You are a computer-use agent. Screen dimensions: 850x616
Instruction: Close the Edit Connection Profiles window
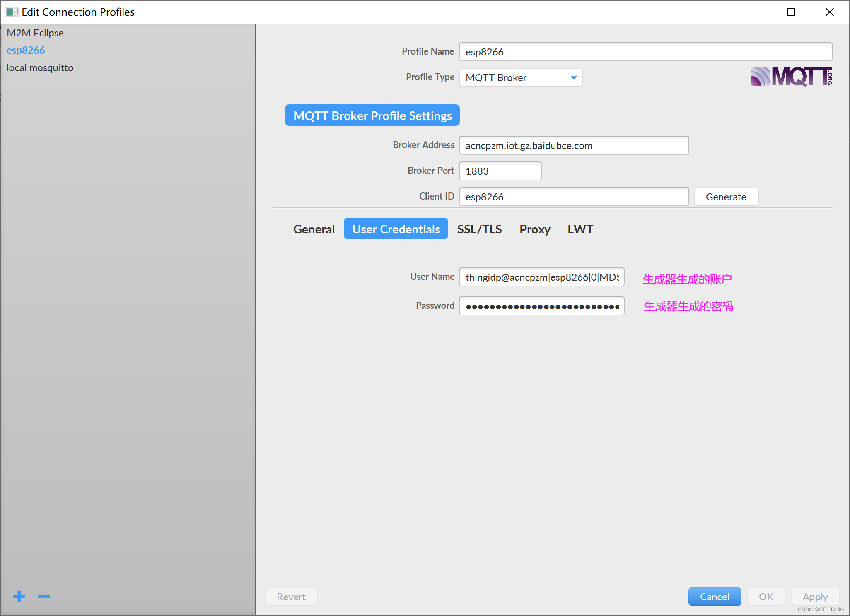click(829, 12)
